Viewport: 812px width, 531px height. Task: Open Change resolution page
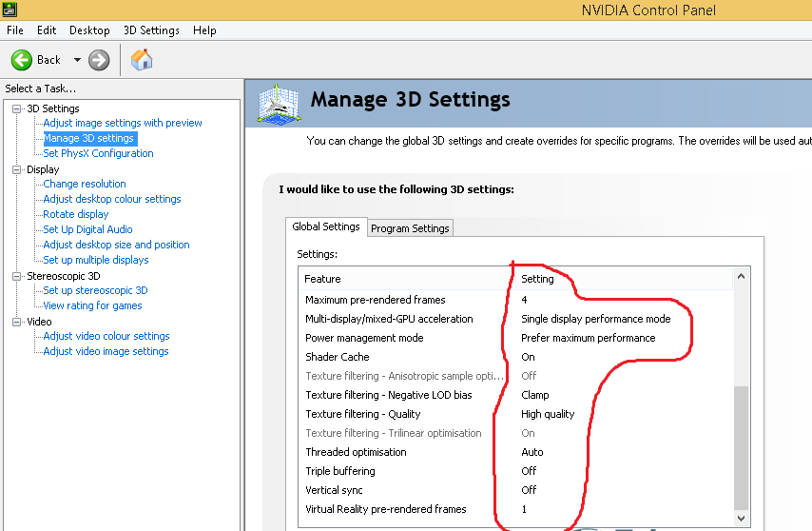(x=85, y=184)
